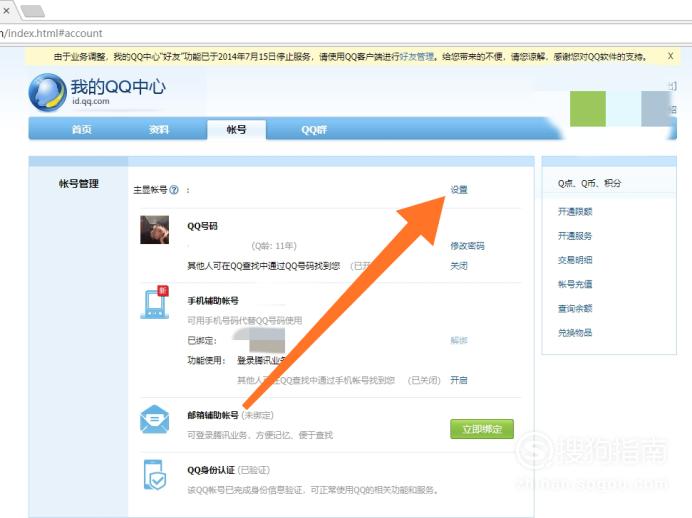Viewport: 692px width, 518px height.
Task: Click the 修改密码 link
Action: pyautogui.click(x=467, y=246)
